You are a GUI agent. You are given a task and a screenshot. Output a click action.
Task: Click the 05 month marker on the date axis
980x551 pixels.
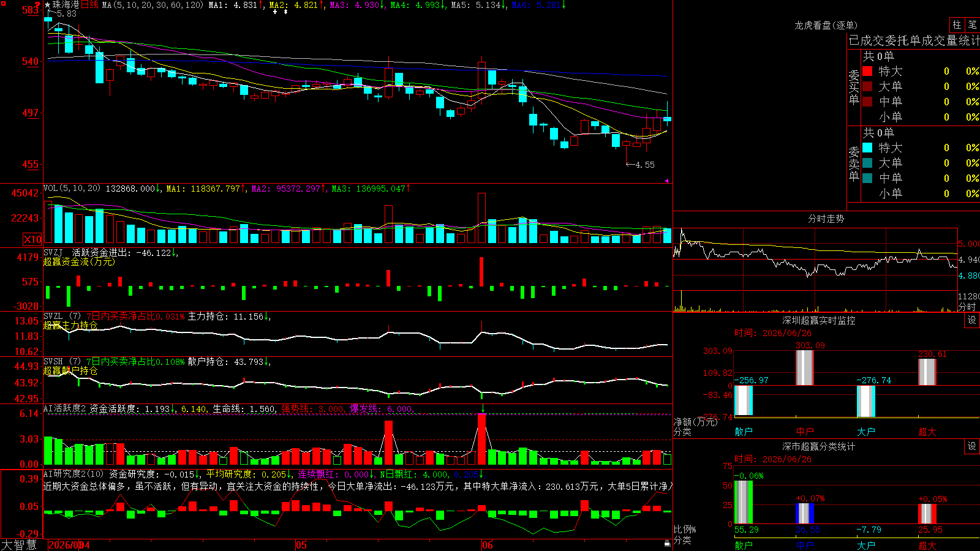[x=301, y=545]
